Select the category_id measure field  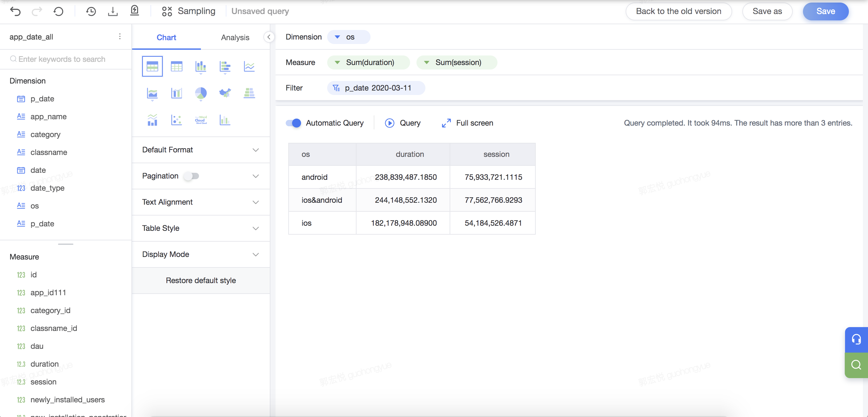click(50, 311)
